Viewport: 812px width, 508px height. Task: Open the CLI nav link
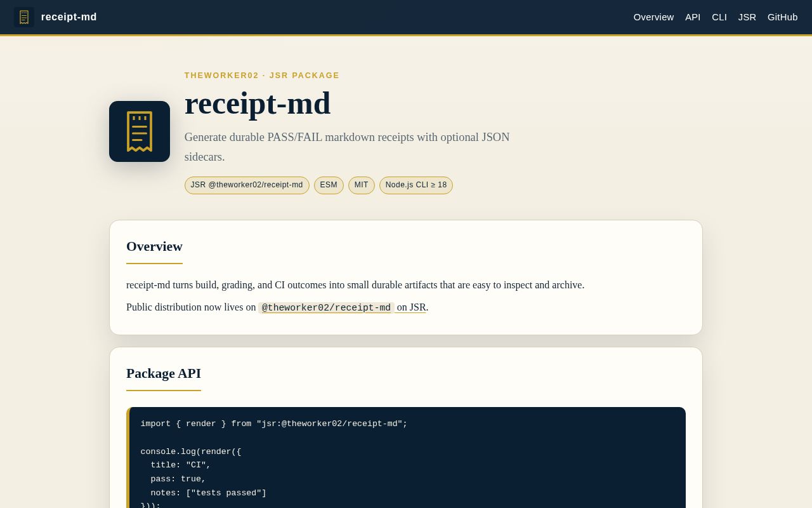(719, 17)
